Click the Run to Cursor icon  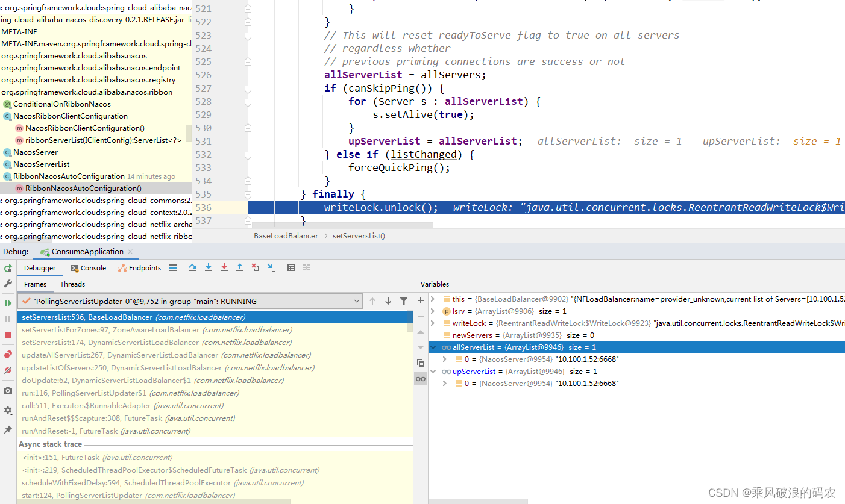click(x=271, y=267)
